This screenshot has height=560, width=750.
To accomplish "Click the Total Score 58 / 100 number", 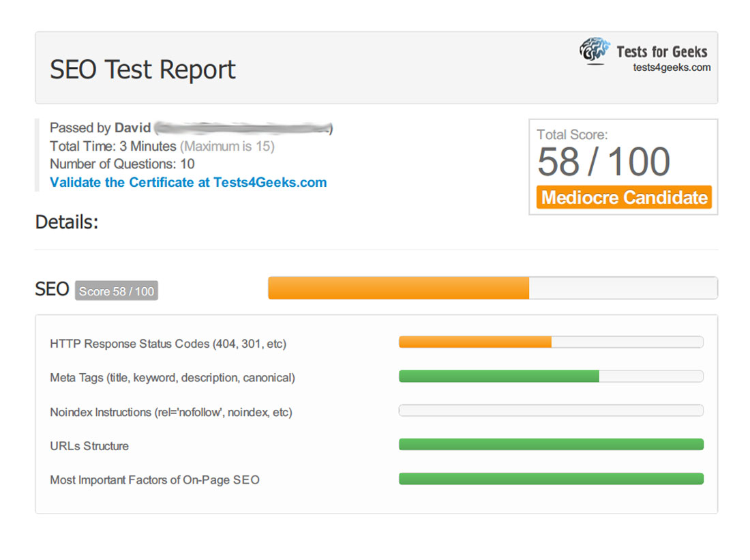I will click(x=603, y=162).
